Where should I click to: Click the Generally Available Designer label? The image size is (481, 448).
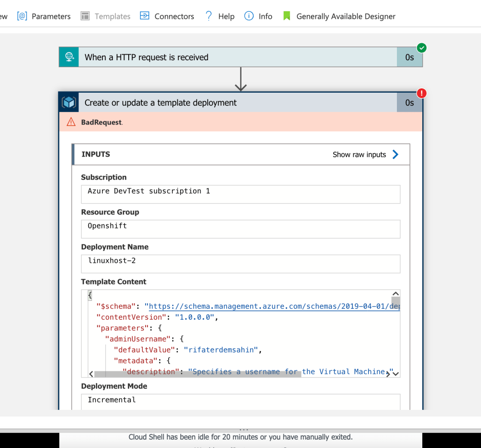346,16
